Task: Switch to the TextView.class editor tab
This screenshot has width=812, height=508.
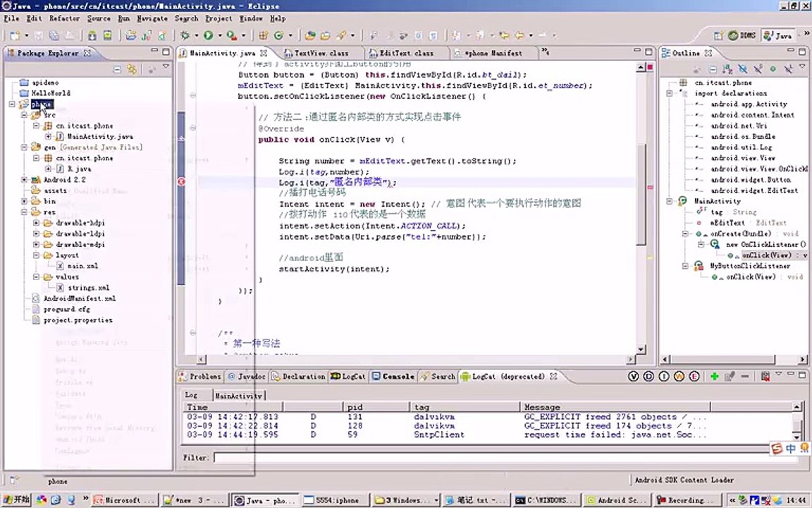Action: [321, 53]
